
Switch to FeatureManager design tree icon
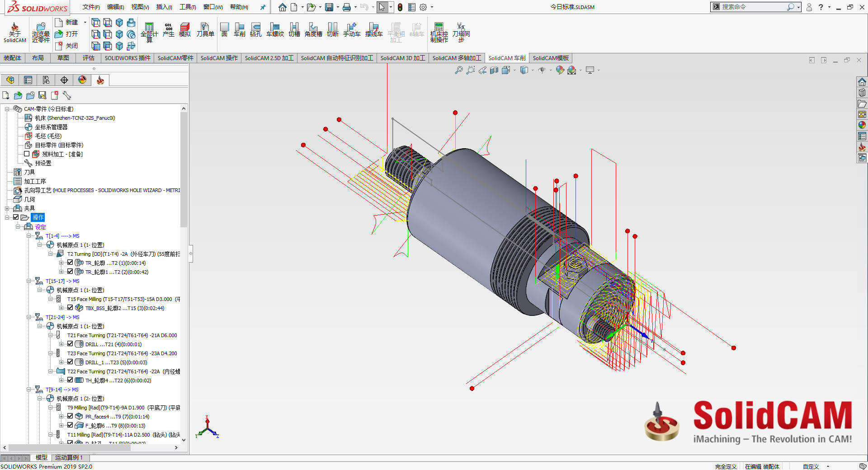tap(10, 80)
